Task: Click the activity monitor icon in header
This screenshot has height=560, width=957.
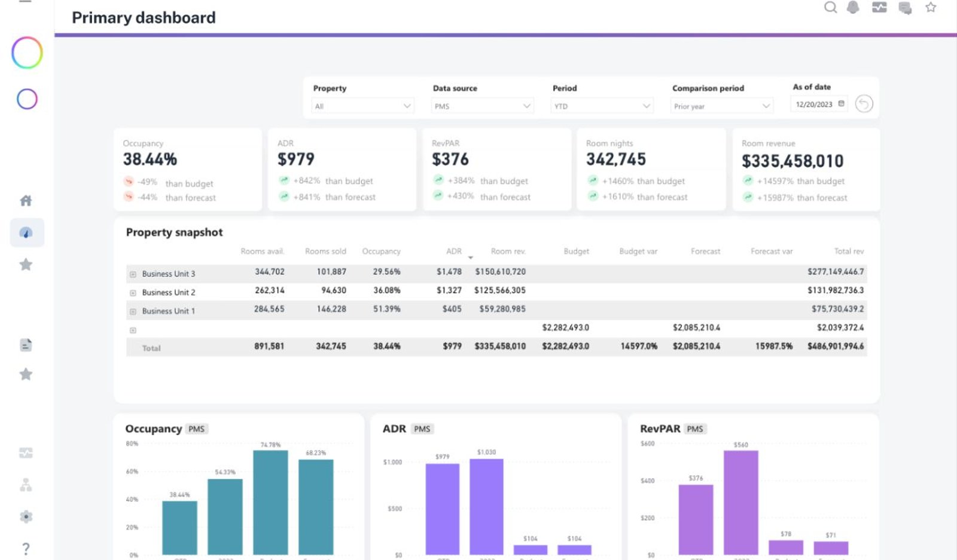Action: click(x=879, y=7)
